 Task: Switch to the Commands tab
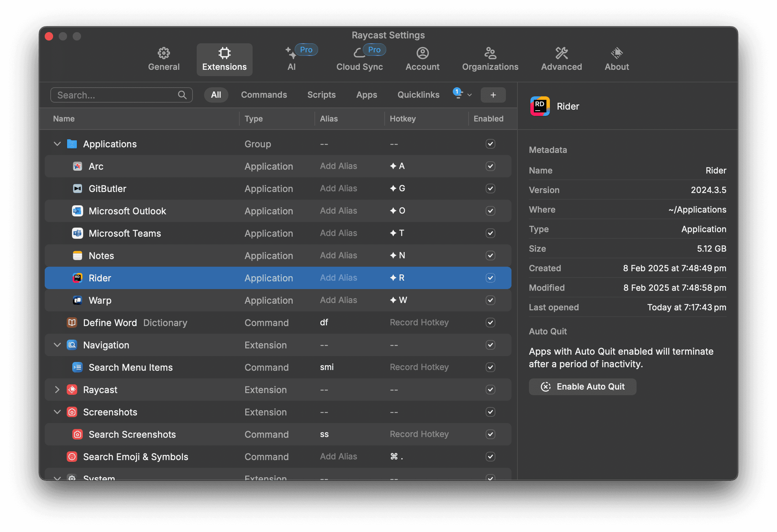(x=264, y=95)
